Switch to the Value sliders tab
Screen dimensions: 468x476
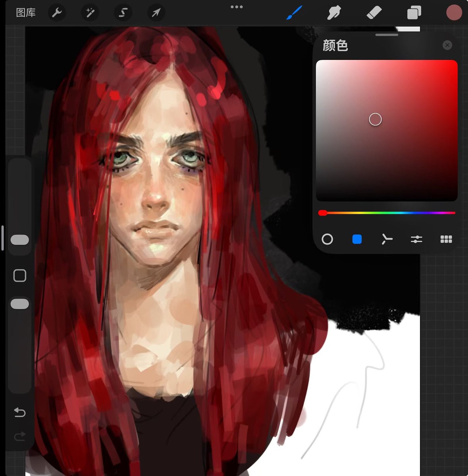[x=416, y=239]
